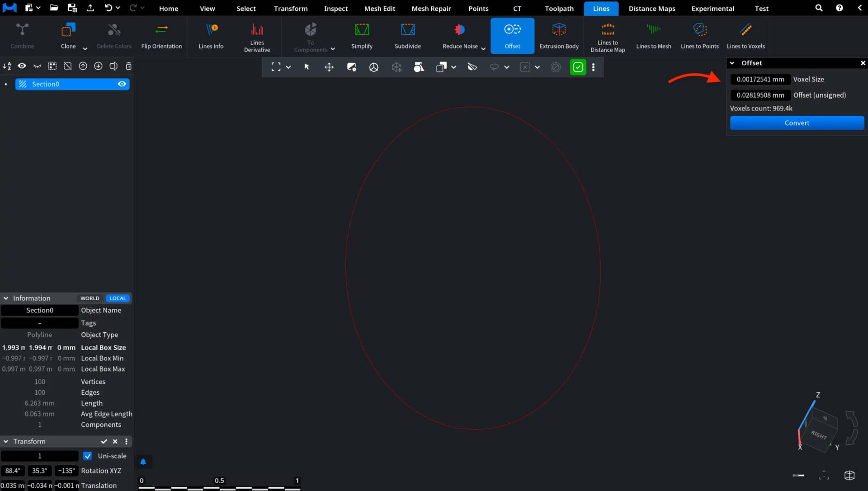Screen dimensions: 868x491
Task: Reset transform with the X button
Action: click(115, 441)
